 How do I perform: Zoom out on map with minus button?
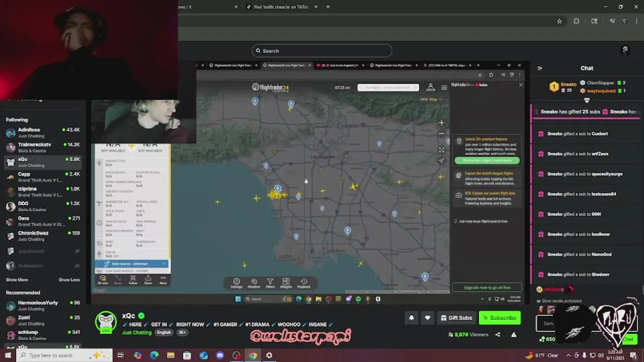coord(441,134)
